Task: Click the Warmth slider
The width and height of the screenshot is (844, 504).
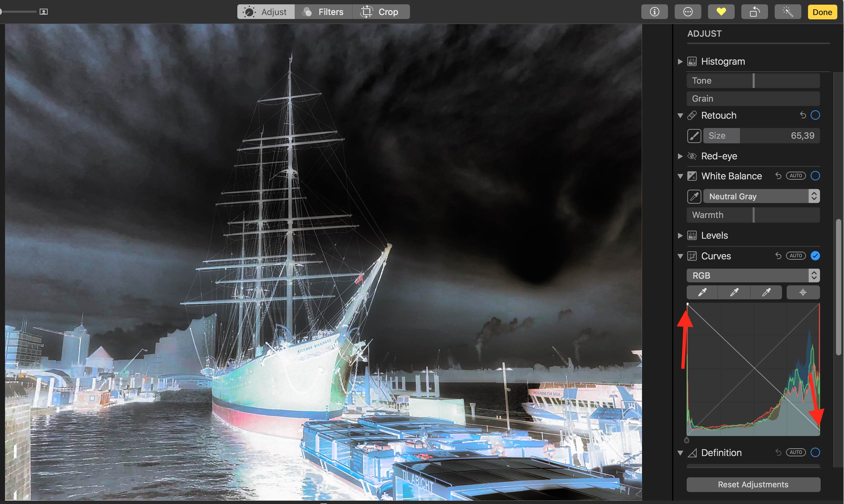Action: (x=753, y=215)
